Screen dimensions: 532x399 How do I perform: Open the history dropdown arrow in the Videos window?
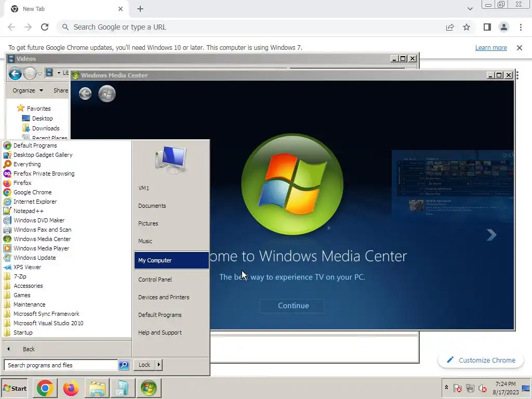39,74
